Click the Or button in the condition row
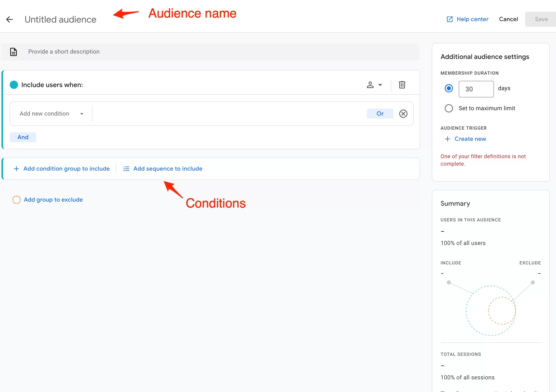This screenshot has width=556, height=392. (380, 114)
